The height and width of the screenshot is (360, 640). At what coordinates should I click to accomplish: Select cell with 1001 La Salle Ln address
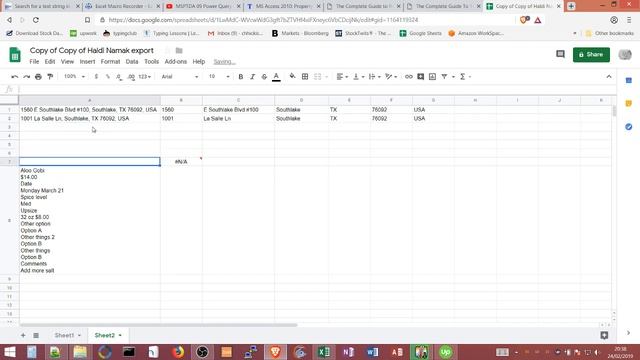[x=90, y=118]
